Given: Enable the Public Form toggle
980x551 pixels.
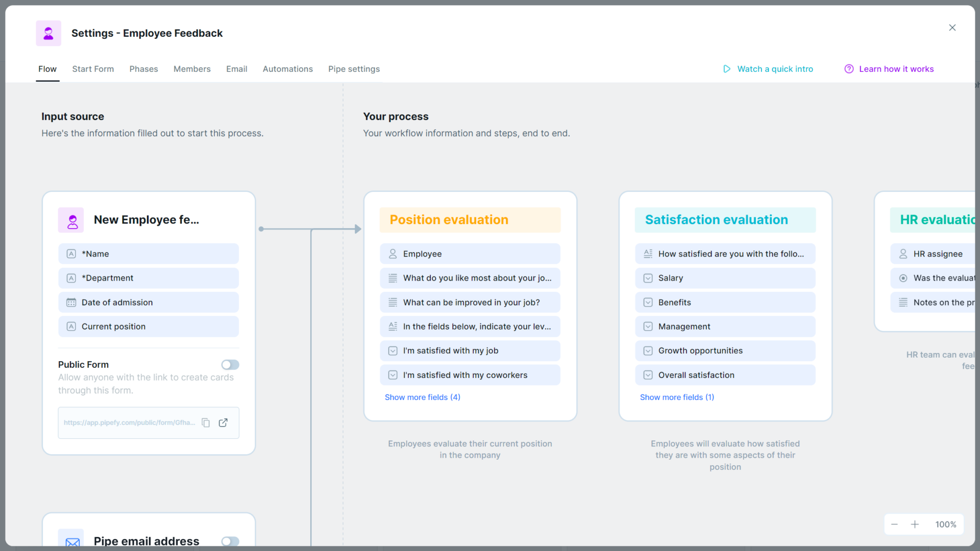Looking at the screenshot, I should (230, 364).
